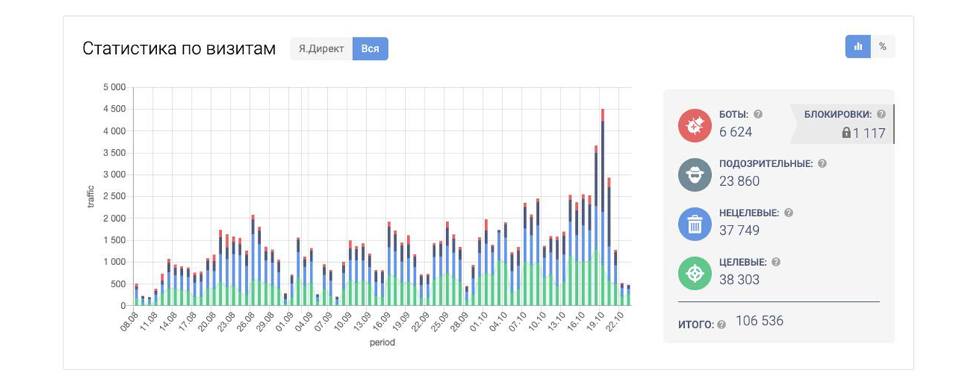Open help tooltip next to Подозрительные
This screenshot has width=980, height=386.
point(822,163)
